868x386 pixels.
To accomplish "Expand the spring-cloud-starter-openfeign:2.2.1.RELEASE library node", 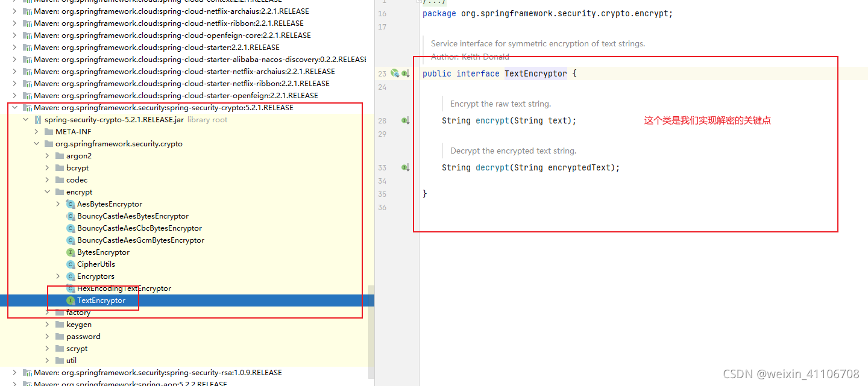I will coord(15,96).
